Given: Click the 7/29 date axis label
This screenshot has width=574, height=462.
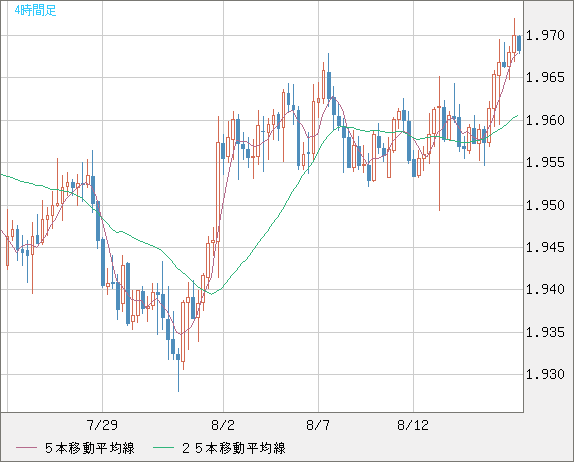Looking at the screenshot, I should pyautogui.click(x=102, y=425).
